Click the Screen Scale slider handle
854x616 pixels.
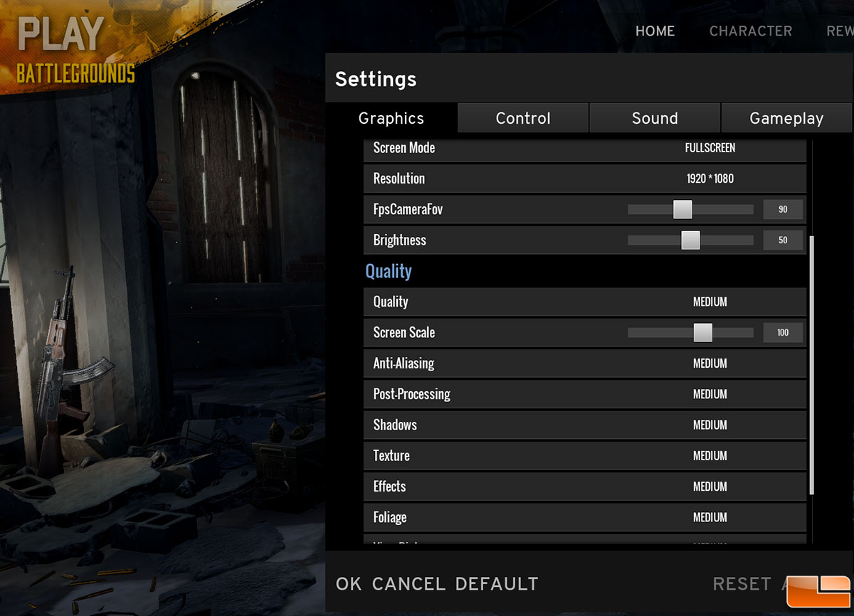click(x=702, y=332)
